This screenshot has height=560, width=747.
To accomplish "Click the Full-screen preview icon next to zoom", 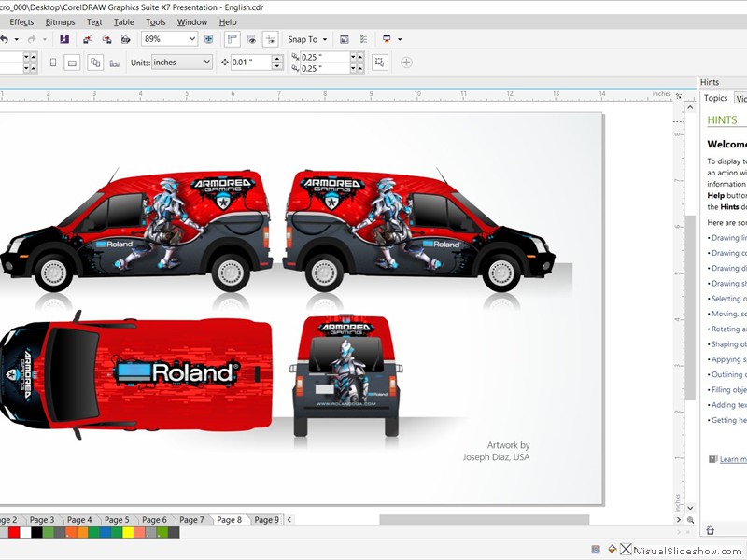I will pyautogui.click(x=208, y=39).
